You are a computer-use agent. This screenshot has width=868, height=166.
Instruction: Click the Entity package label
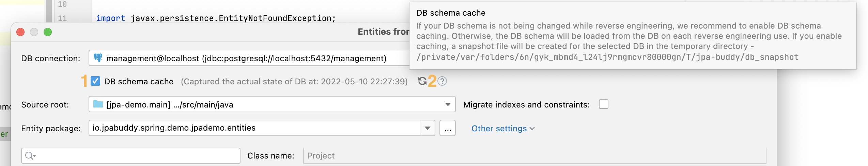pos(51,129)
